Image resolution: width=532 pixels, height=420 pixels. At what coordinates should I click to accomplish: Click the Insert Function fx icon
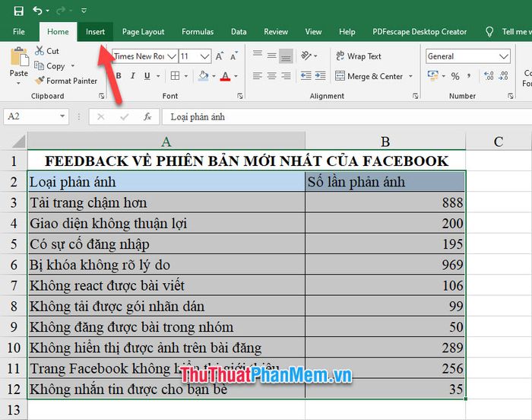pos(147,116)
